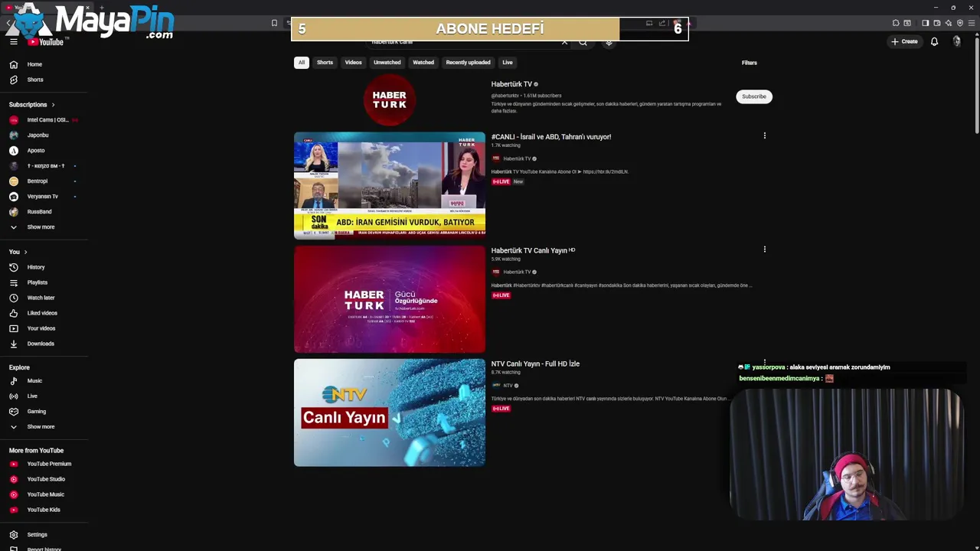Screen dimensions: 980x551
Task: Open the You section chevron
Action: 25,252
